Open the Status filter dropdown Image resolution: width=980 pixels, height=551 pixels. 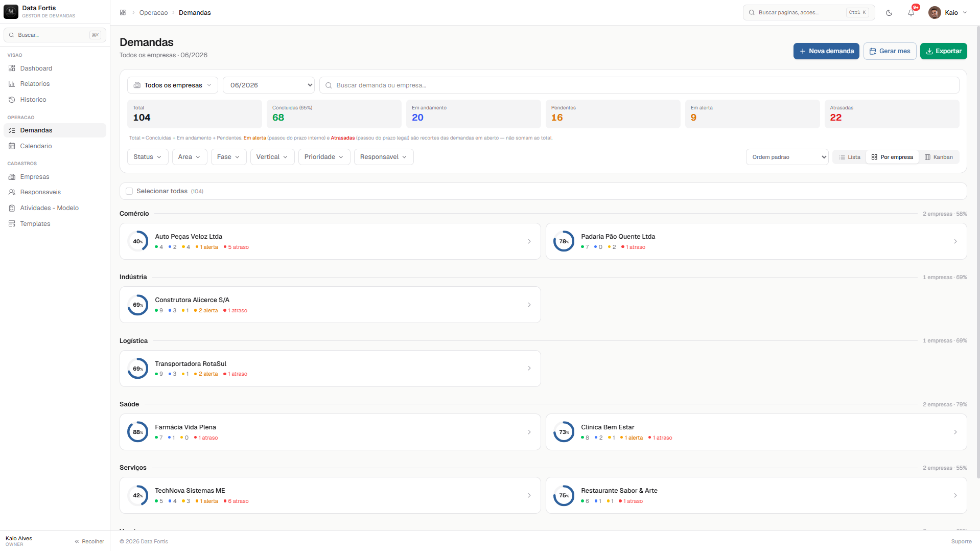[148, 157]
